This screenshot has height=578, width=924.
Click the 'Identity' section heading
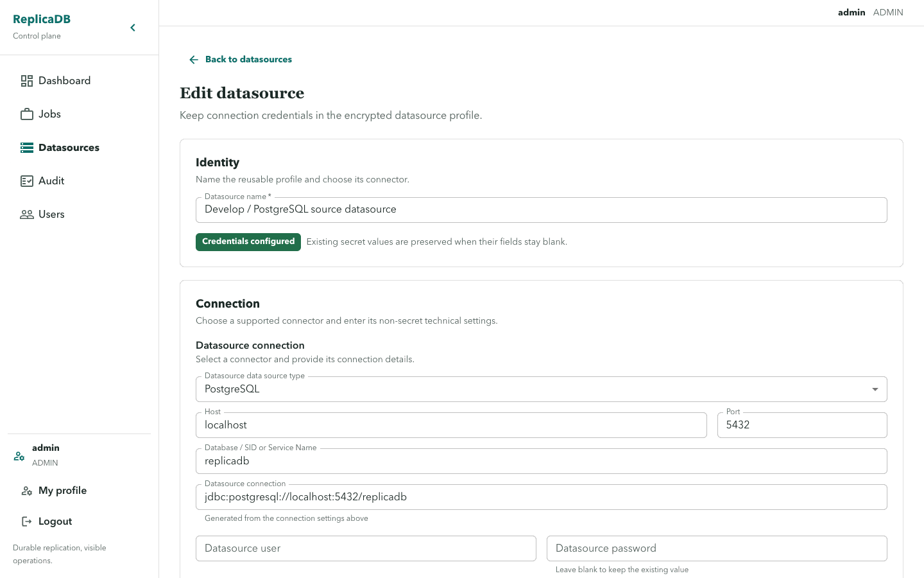click(x=218, y=162)
